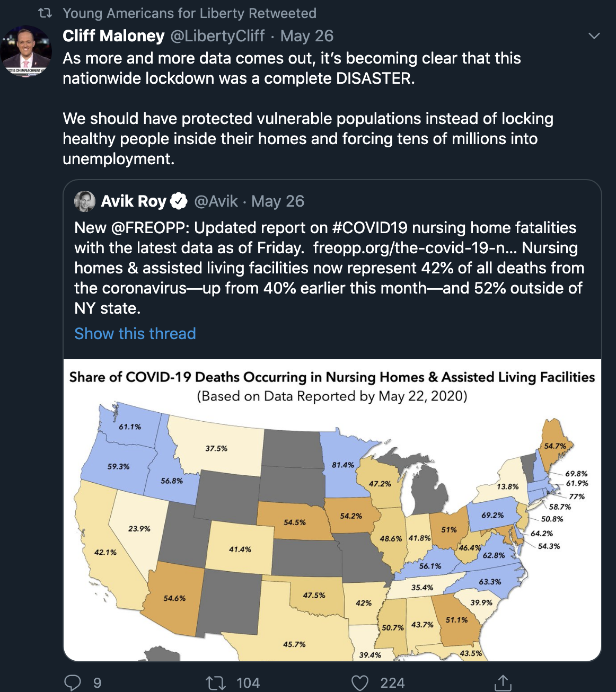Click the retweeted indicator arrows icon
Viewport: 616px width, 692px height.
coord(45,13)
